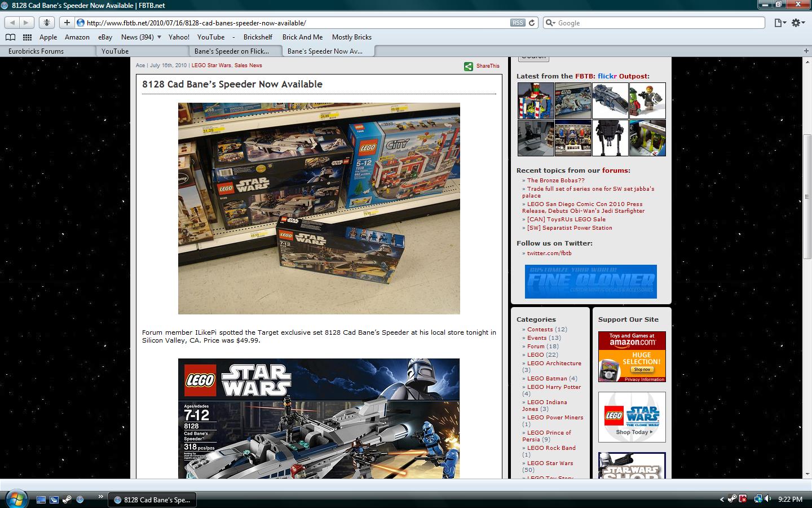Show hidden system tray icons
This screenshot has height=508, width=812.
click(722, 500)
